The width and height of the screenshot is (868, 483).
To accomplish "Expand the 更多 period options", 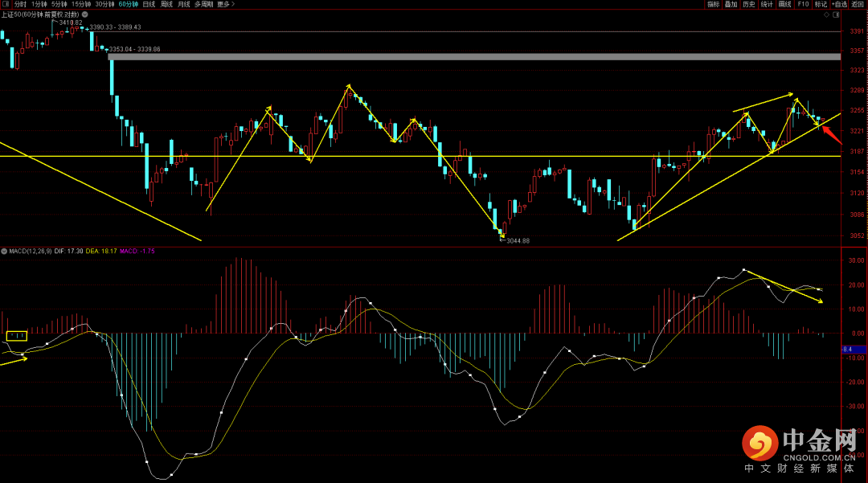I will (224, 4).
